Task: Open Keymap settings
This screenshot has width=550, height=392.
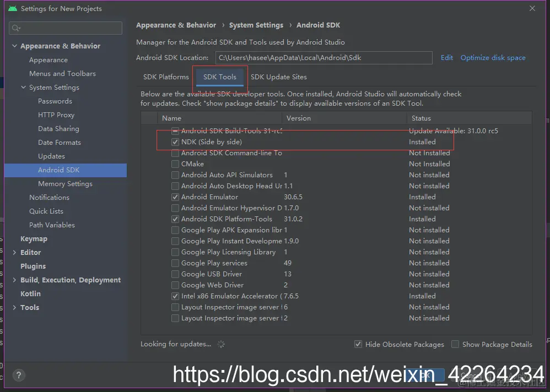Action: pos(34,239)
